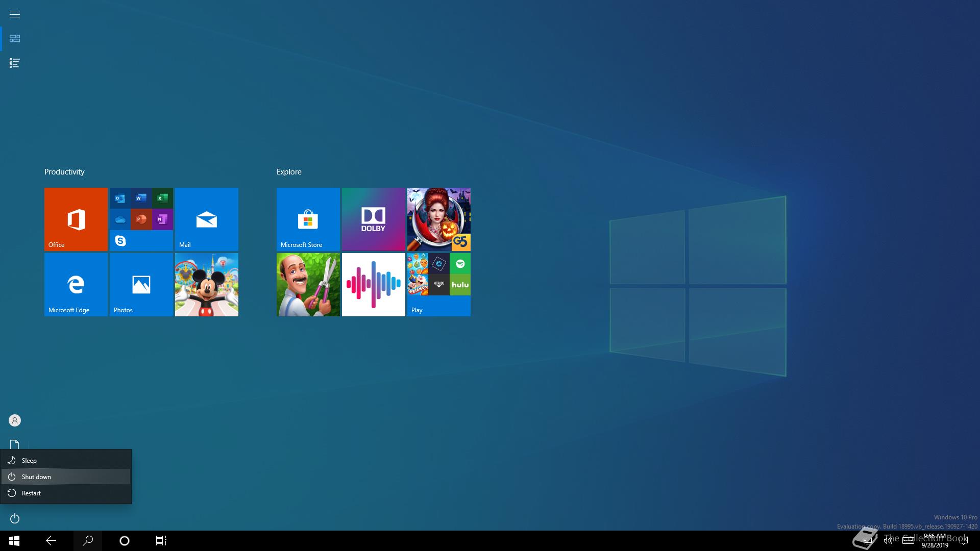Open the Disney Mickey Mouse game tile

[x=207, y=285]
